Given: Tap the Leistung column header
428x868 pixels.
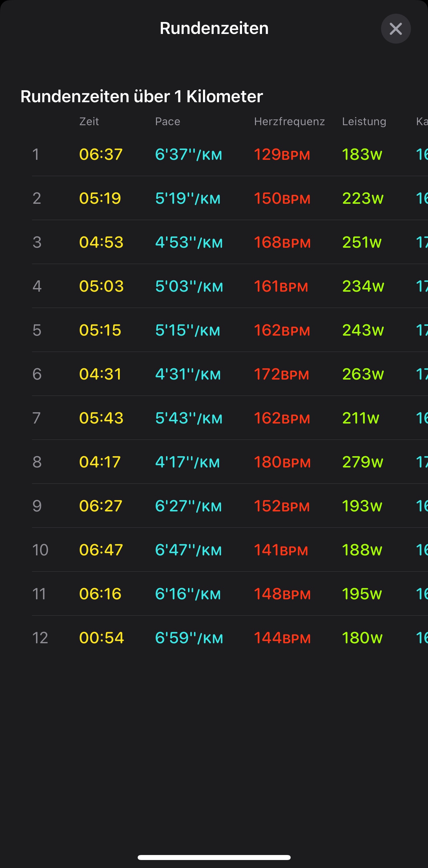Looking at the screenshot, I should pos(364,121).
